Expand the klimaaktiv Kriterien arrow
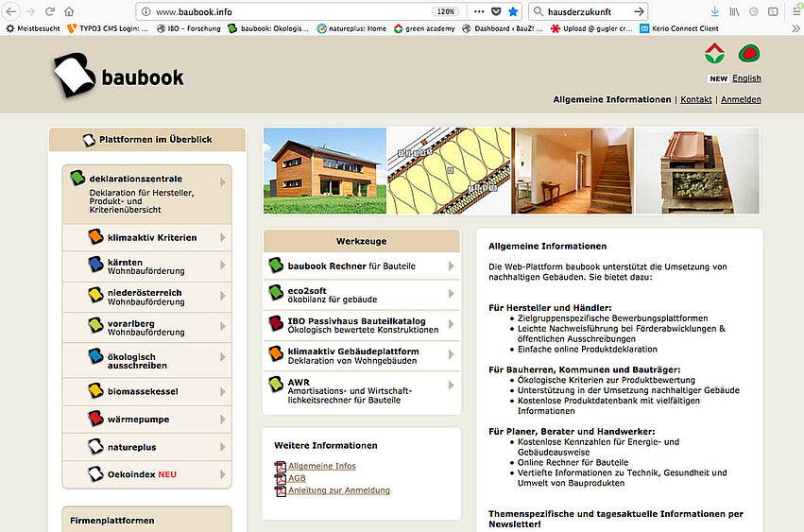 pos(223,237)
